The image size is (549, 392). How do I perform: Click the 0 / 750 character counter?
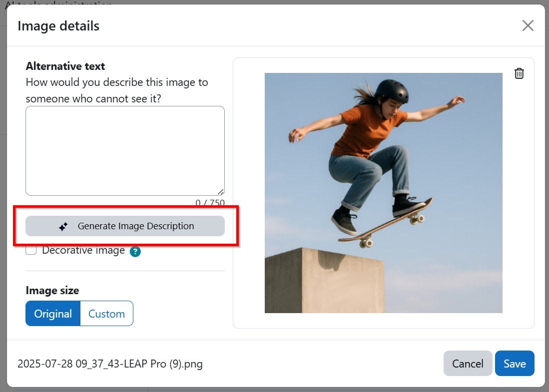click(210, 202)
